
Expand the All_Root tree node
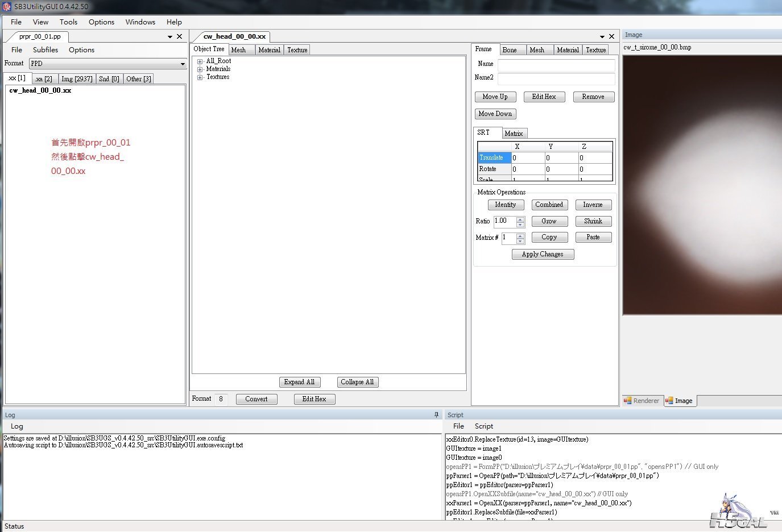[x=200, y=61]
